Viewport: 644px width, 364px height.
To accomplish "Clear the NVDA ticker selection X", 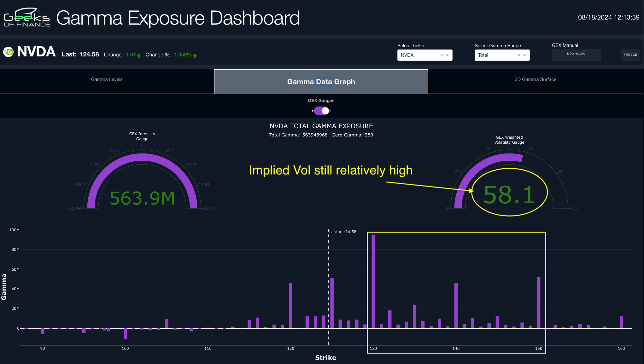I will [442, 55].
